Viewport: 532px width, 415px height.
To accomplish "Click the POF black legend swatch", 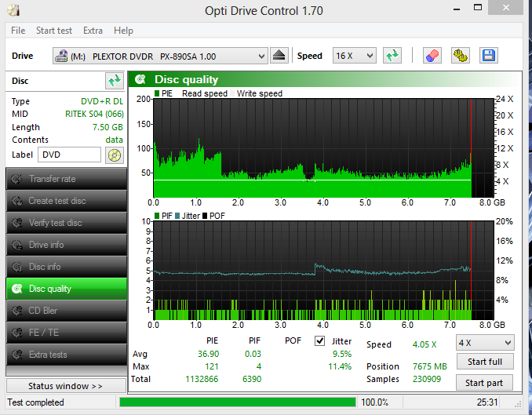I will [x=205, y=216].
